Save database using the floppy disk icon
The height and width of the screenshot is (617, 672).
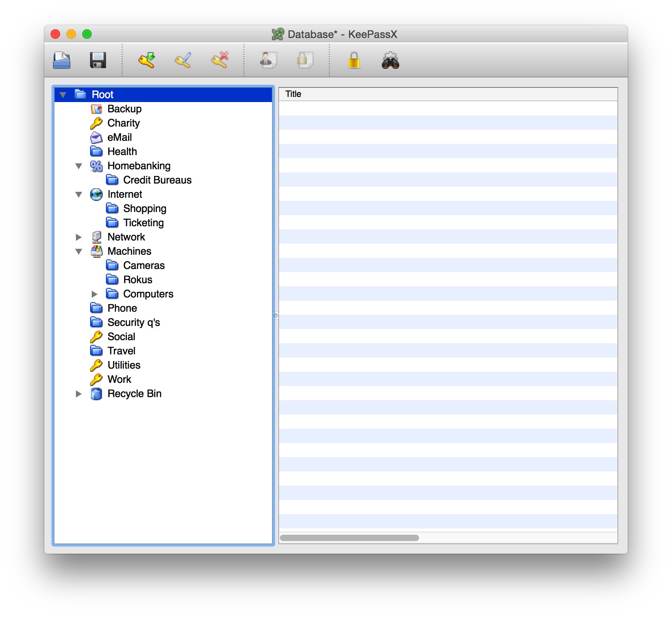(x=98, y=61)
